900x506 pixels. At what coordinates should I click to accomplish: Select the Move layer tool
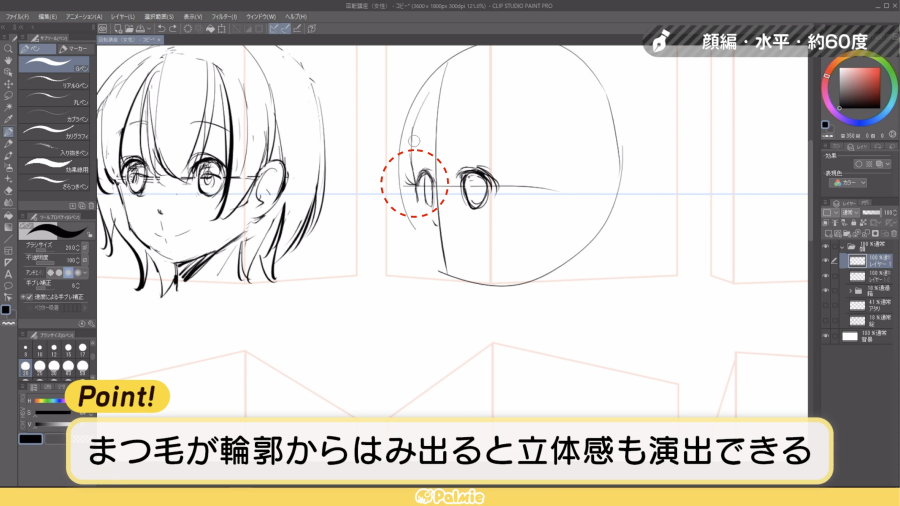pyautogui.click(x=8, y=84)
